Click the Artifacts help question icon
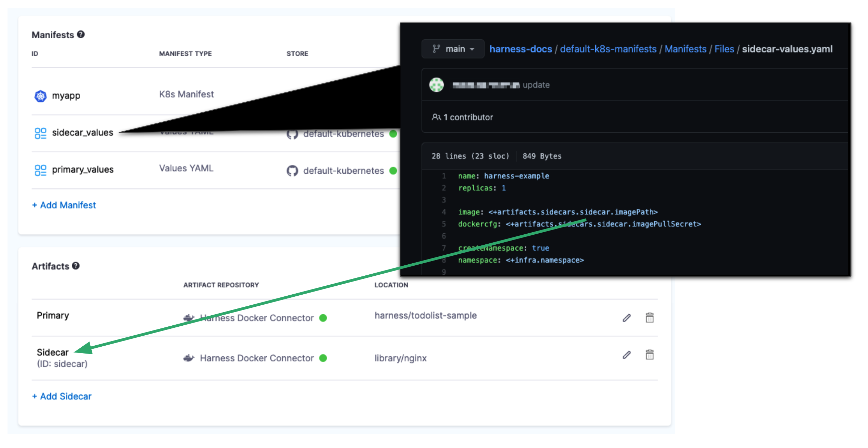868x448 pixels. pyautogui.click(x=76, y=266)
